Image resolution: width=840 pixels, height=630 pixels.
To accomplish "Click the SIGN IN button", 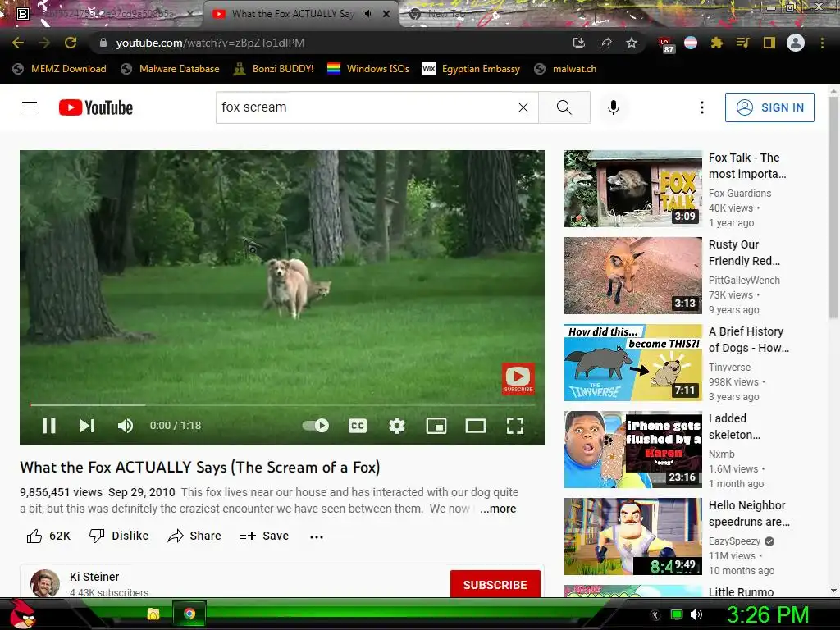I will pos(769,107).
